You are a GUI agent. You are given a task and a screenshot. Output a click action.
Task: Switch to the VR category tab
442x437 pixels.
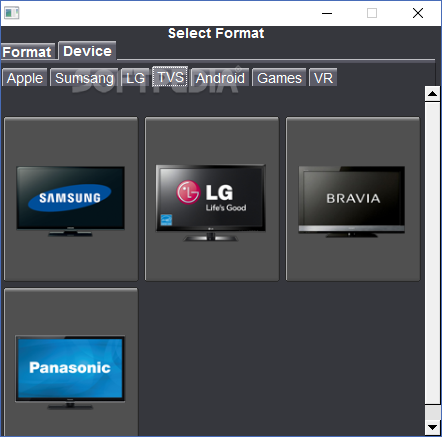pyautogui.click(x=323, y=78)
